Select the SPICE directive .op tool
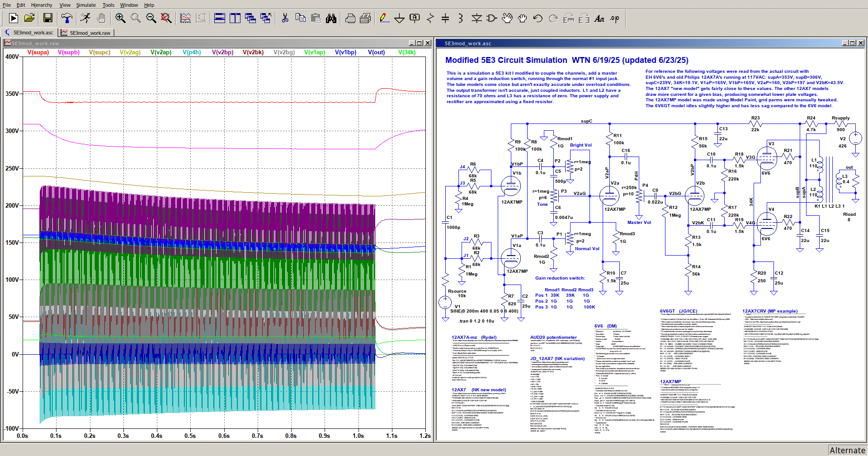Image resolution: width=868 pixels, height=456 pixels. (615, 18)
